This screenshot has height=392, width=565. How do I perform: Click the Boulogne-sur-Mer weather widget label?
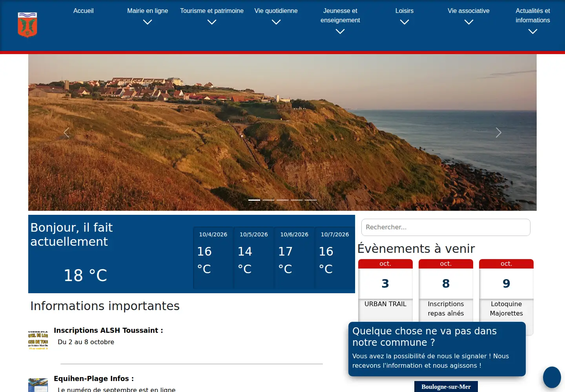click(446, 387)
